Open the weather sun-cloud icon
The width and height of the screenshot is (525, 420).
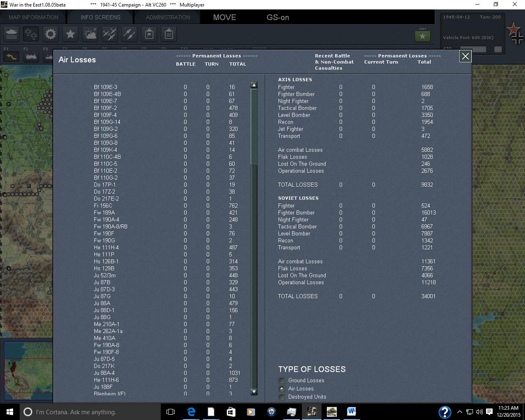tap(90, 34)
